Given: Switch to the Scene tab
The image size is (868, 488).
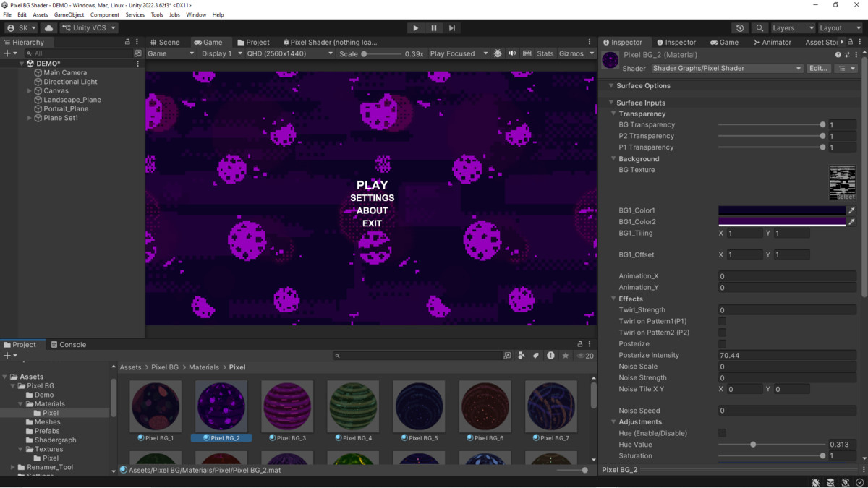Looking at the screenshot, I should click(165, 42).
